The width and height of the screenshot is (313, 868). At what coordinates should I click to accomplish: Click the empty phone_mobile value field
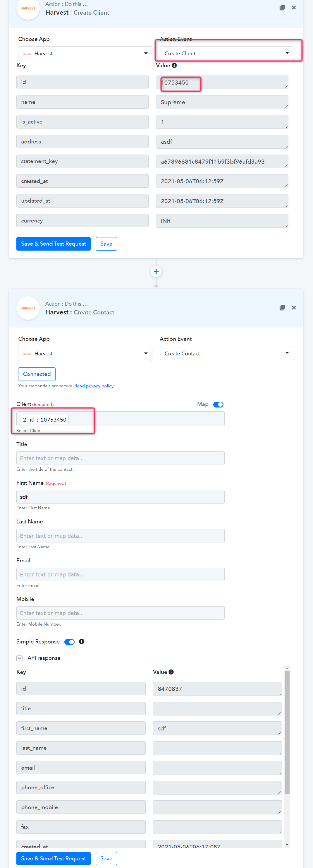(217, 807)
